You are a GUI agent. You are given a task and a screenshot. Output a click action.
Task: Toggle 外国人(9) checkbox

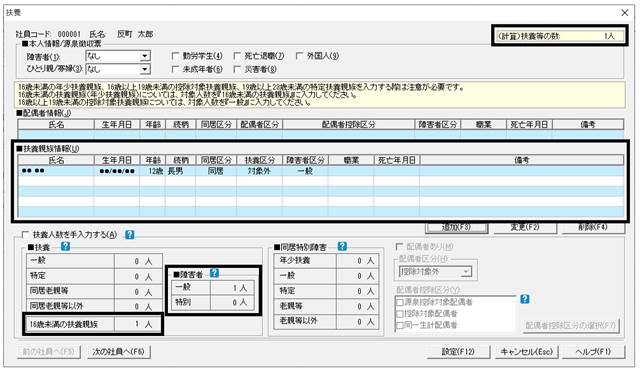click(x=299, y=56)
